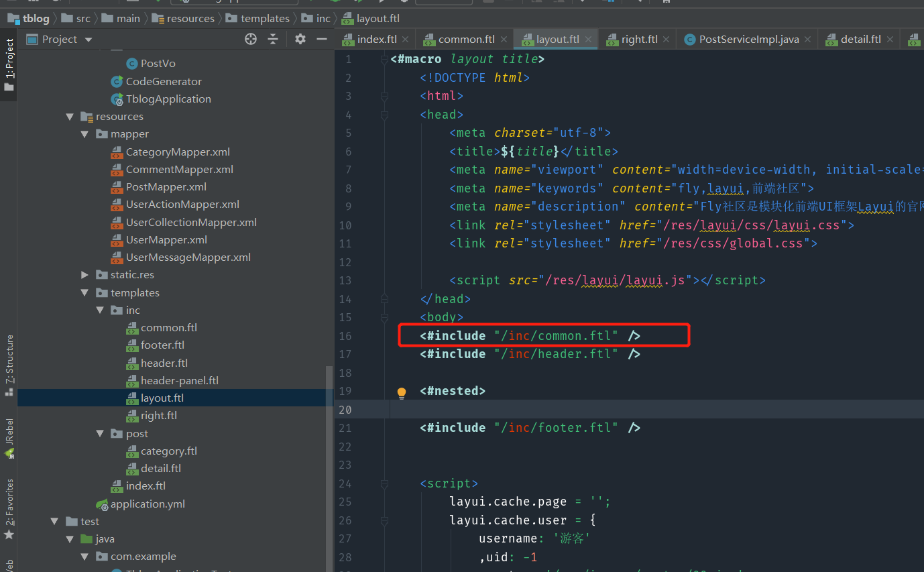924x572 pixels.
Task: Fold the script block at line 24
Action: point(384,483)
